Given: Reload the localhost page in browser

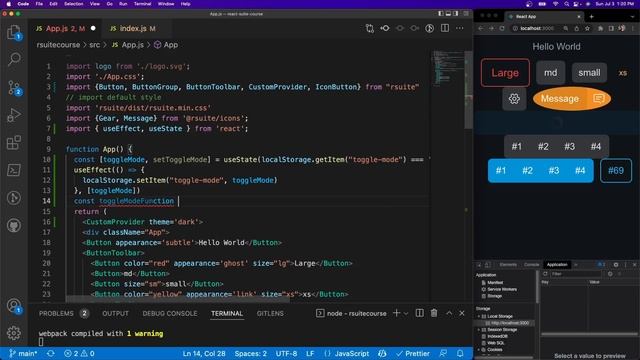Looking at the screenshot, I should coord(502,28).
